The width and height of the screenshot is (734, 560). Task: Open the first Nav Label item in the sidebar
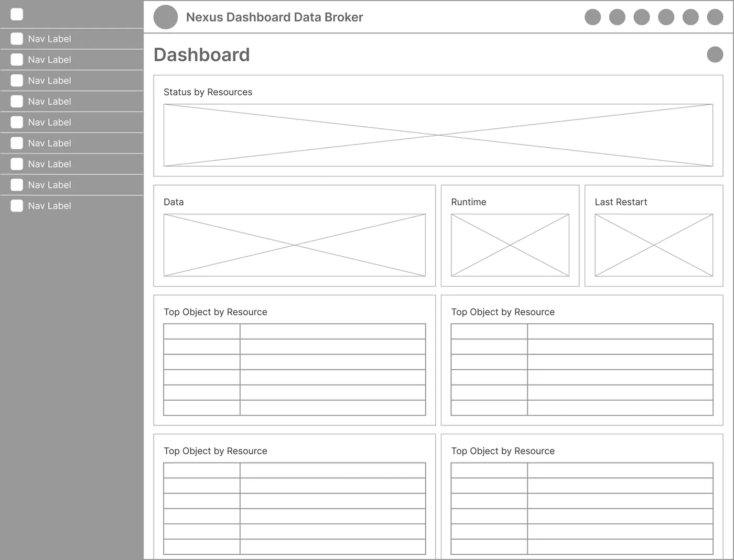[72, 39]
